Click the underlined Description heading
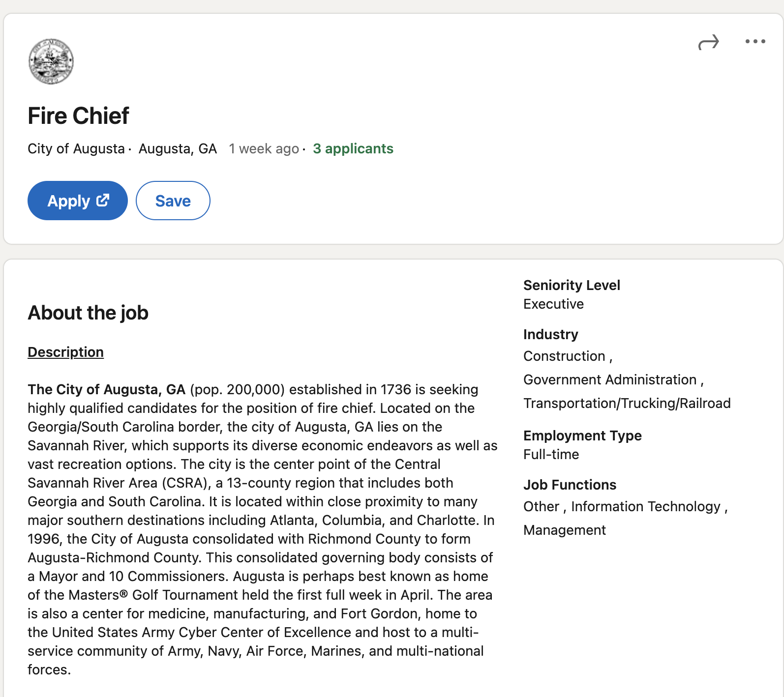 pos(65,352)
